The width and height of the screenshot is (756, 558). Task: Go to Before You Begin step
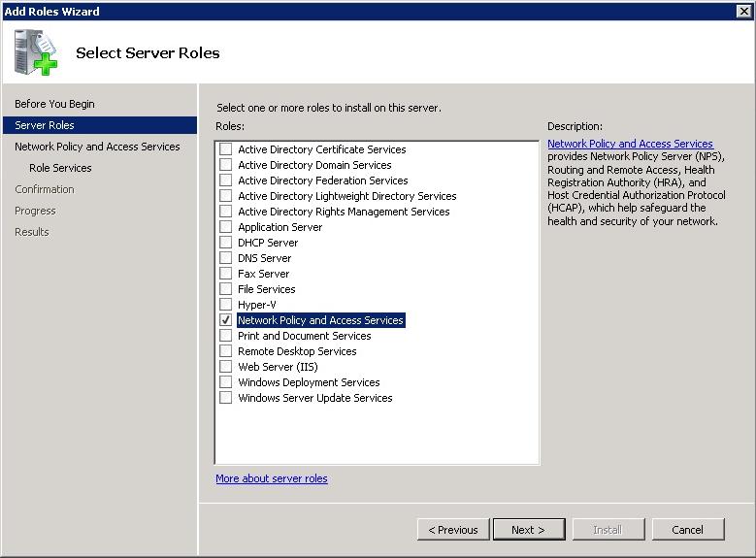coord(54,104)
